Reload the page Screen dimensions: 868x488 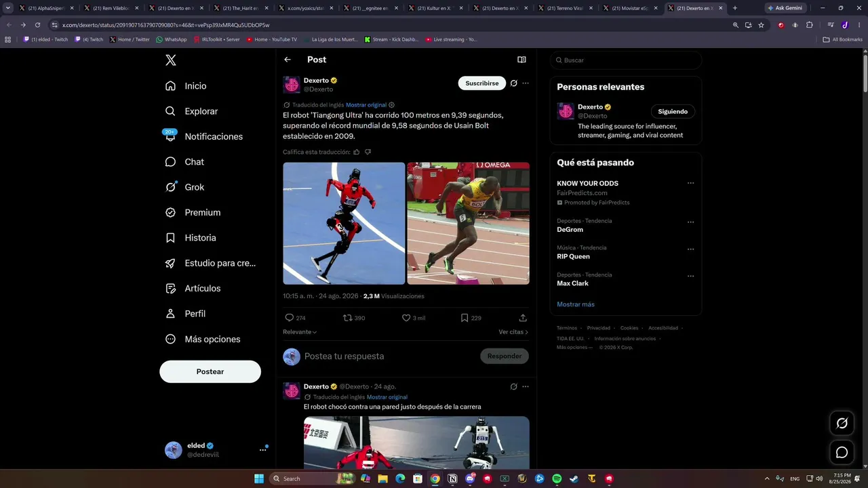click(37, 25)
